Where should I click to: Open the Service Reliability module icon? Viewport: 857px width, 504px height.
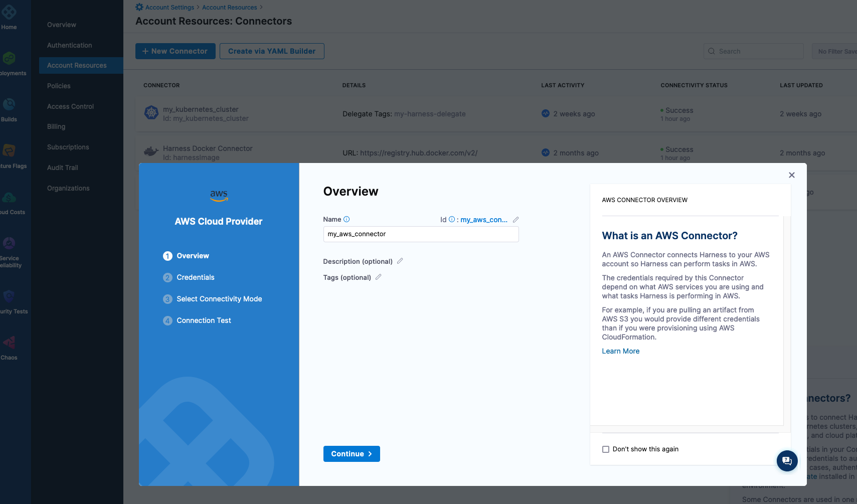point(9,244)
